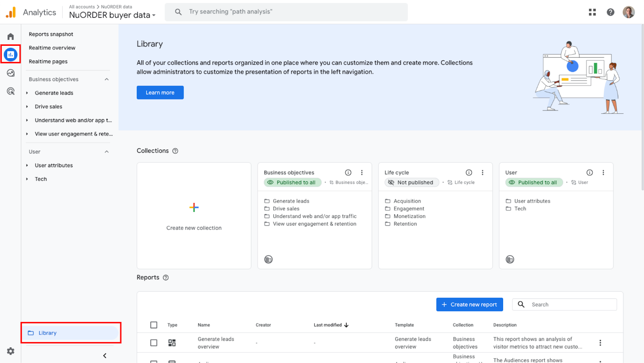Screen dimensions: 644x363
Task: Collapse the User nav section
Action: click(107, 152)
